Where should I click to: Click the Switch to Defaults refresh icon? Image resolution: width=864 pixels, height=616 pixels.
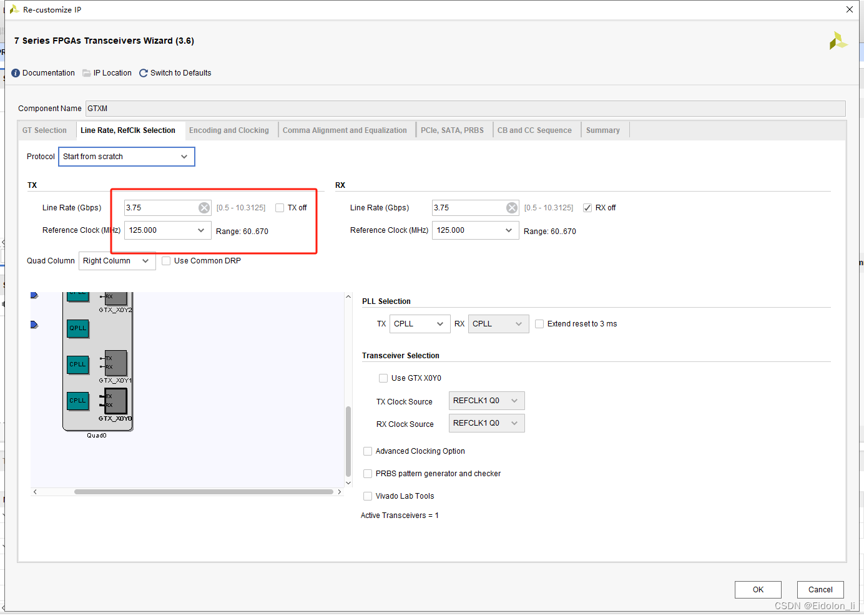tap(144, 73)
